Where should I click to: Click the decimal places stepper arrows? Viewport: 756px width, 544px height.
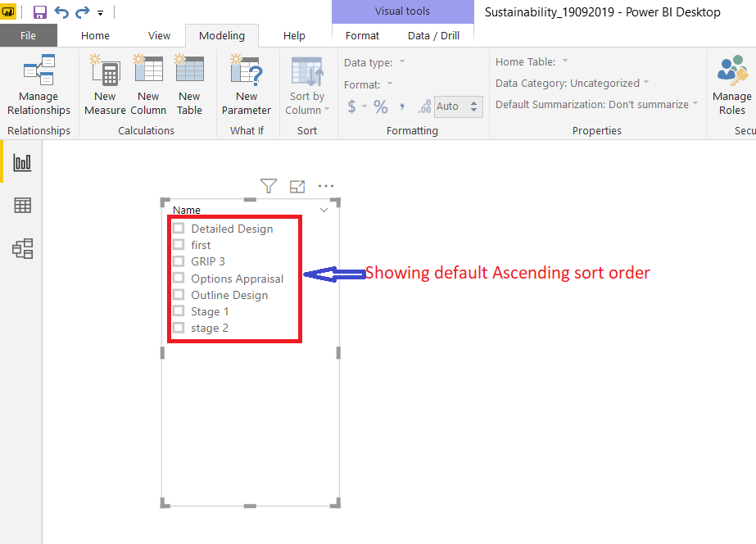pos(474,107)
